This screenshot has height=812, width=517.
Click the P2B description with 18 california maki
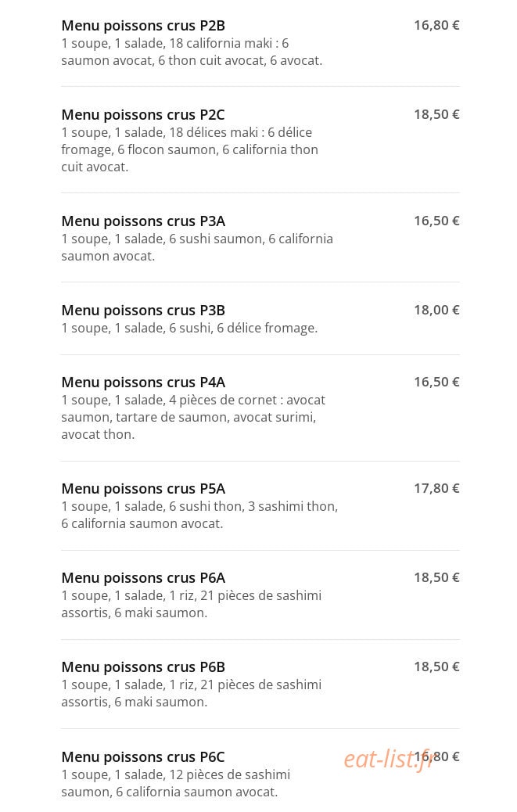click(x=192, y=52)
